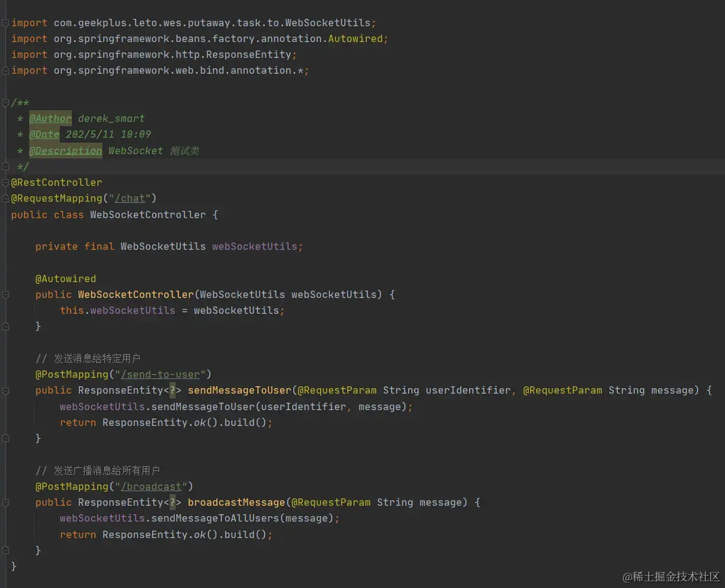
Task: Place cursor on the @RestController annotation
Action: tap(57, 183)
